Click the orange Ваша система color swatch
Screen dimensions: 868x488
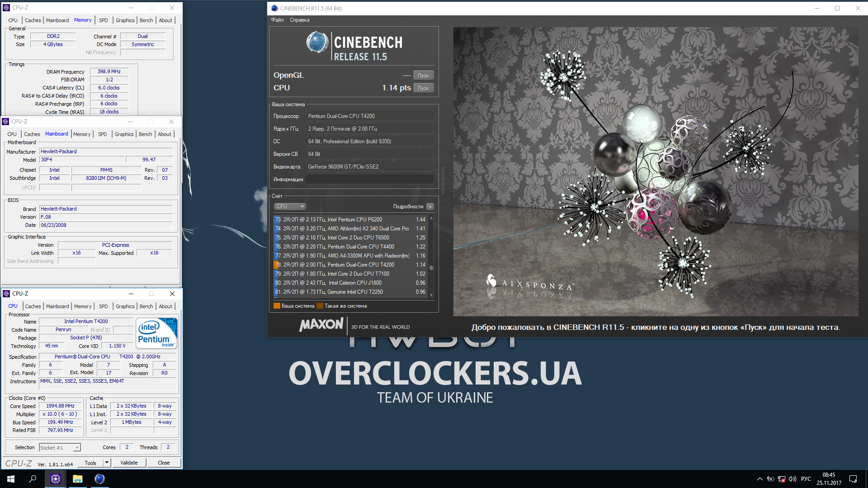pyautogui.click(x=277, y=306)
